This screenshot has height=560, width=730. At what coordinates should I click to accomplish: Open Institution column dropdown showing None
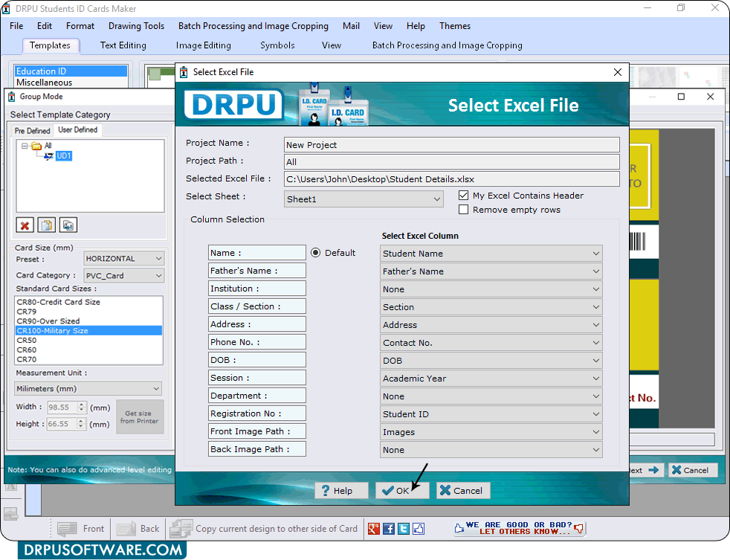pyautogui.click(x=491, y=289)
